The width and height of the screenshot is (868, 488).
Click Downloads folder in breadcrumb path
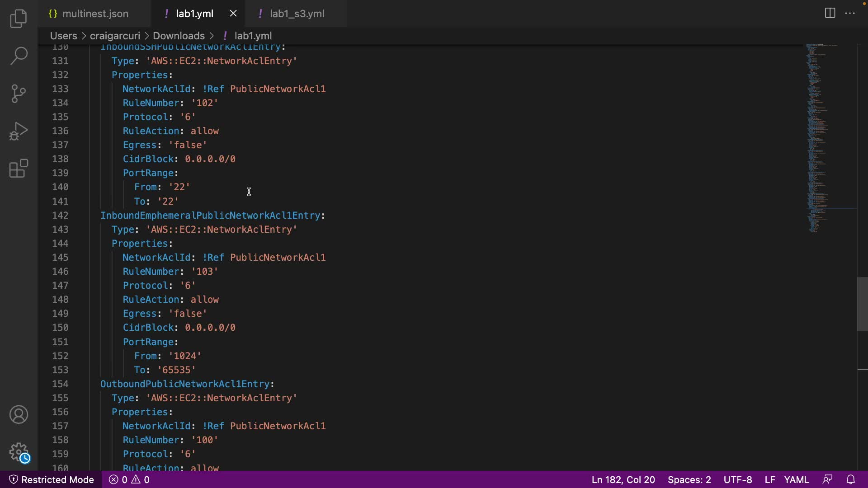tap(179, 36)
